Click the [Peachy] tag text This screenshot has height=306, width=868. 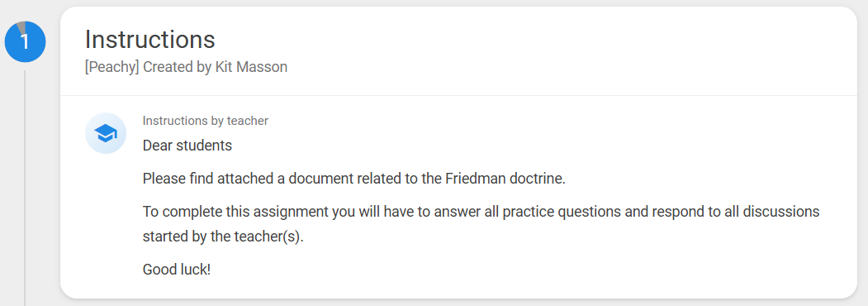pyautogui.click(x=111, y=68)
